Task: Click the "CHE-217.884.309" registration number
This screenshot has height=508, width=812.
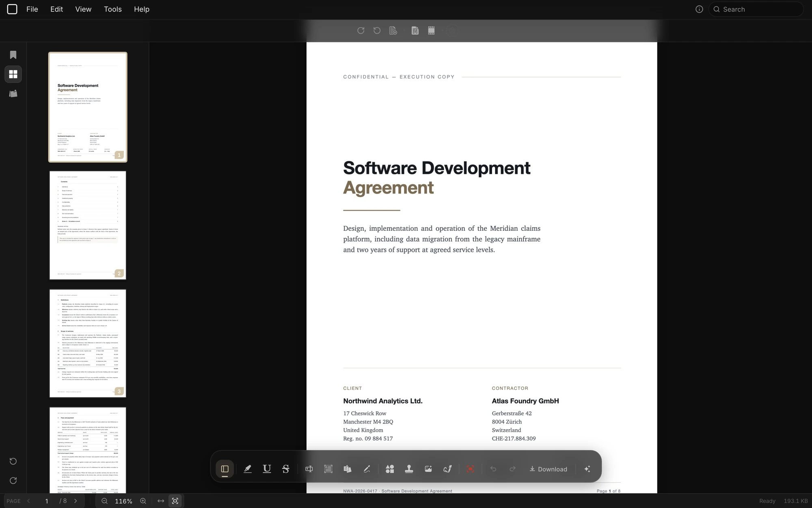Action: point(514,439)
